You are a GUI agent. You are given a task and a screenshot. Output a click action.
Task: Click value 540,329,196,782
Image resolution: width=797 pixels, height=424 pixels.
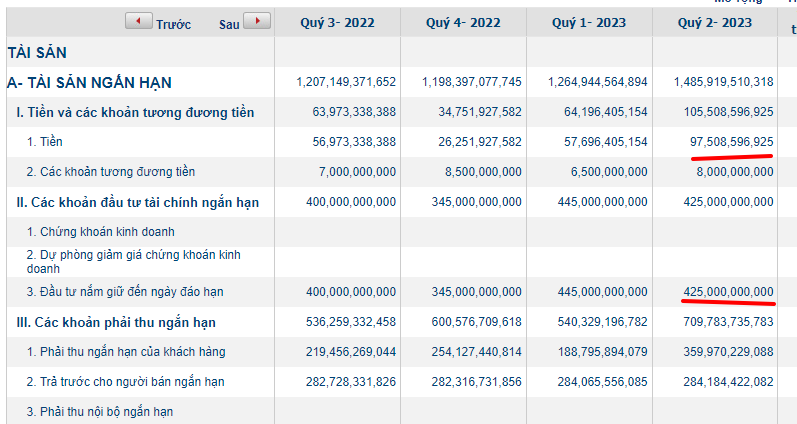(602, 322)
